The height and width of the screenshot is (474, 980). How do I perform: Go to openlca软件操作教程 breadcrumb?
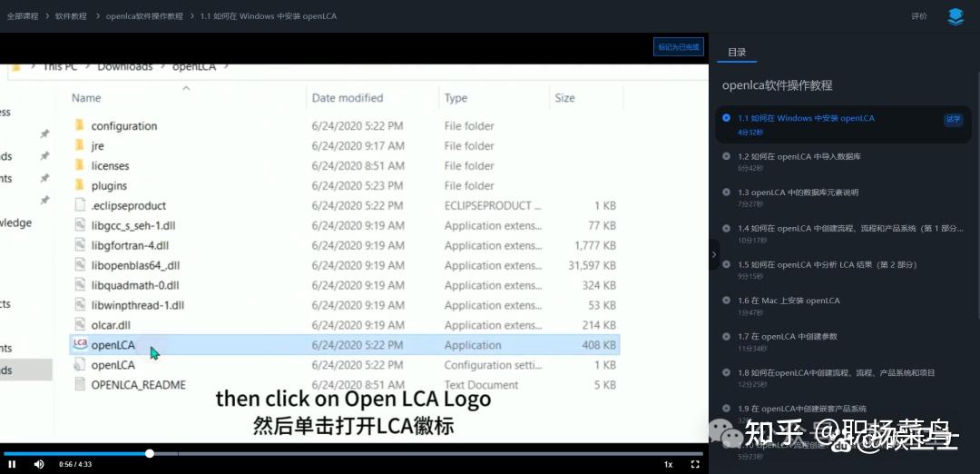(144, 16)
